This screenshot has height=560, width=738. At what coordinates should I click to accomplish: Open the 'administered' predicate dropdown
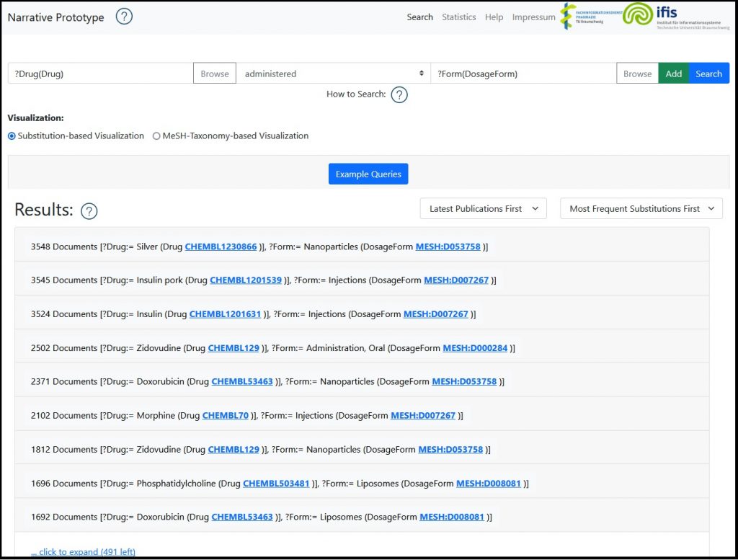(333, 74)
